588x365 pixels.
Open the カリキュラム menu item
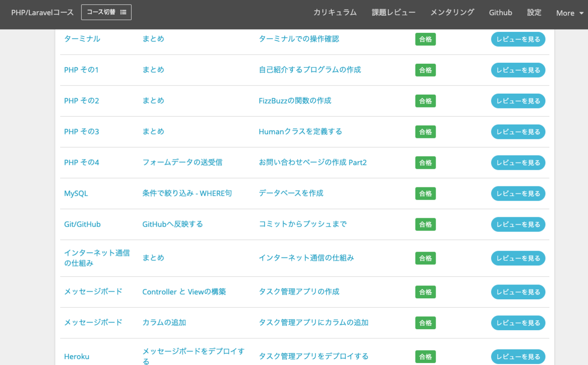[x=335, y=13]
